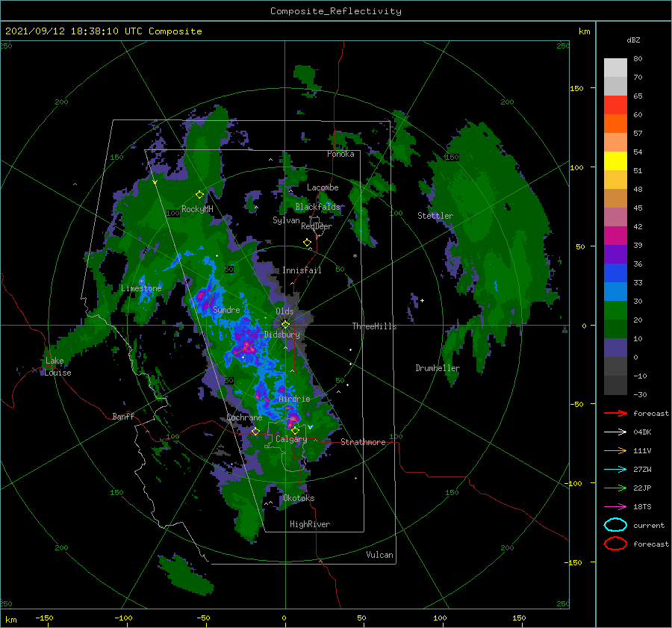Click the yellow diamond marker near RedDeer
672x628 pixels.
click(307, 243)
